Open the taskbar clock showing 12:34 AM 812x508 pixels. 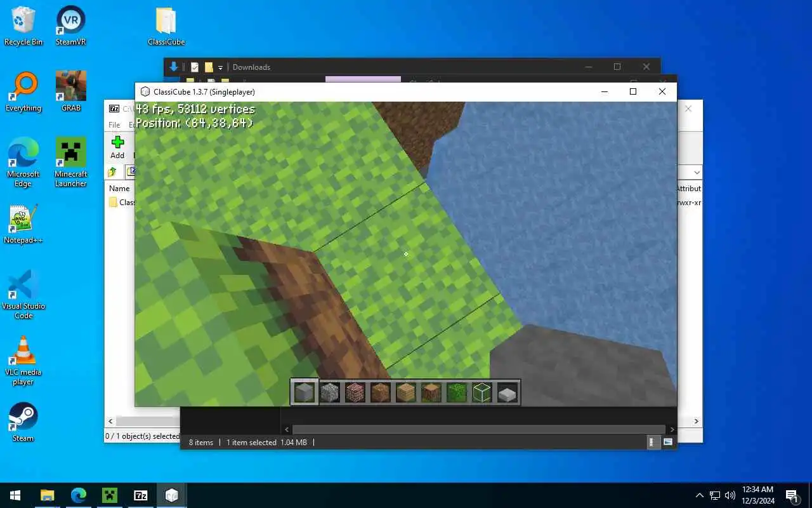click(x=757, y=495)
